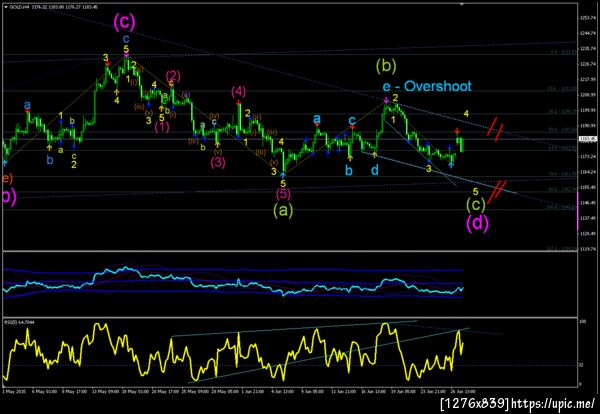Click the '20 May 17:00' time axis label
This screenshot has height=414, width=600.
164,392
